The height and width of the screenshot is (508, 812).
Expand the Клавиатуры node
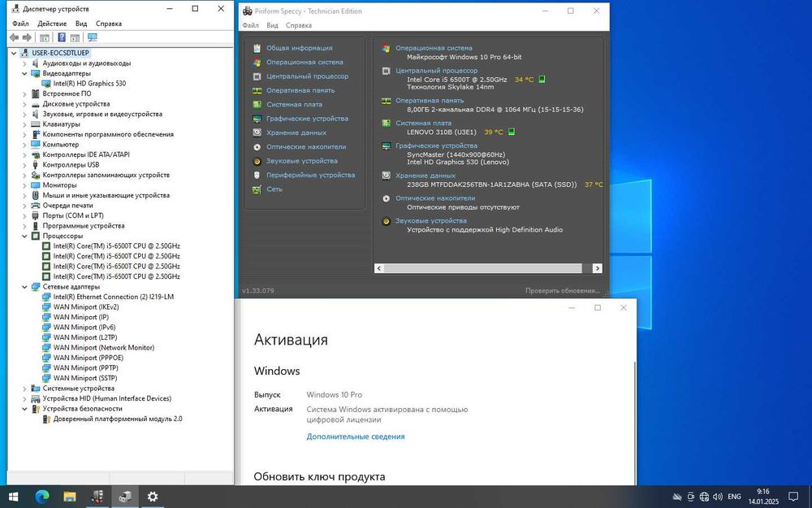(24, 124)
